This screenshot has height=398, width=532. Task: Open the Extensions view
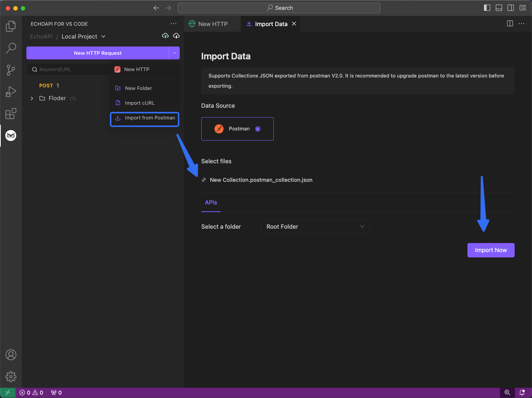pyautogui.click(x=11, y=113)
